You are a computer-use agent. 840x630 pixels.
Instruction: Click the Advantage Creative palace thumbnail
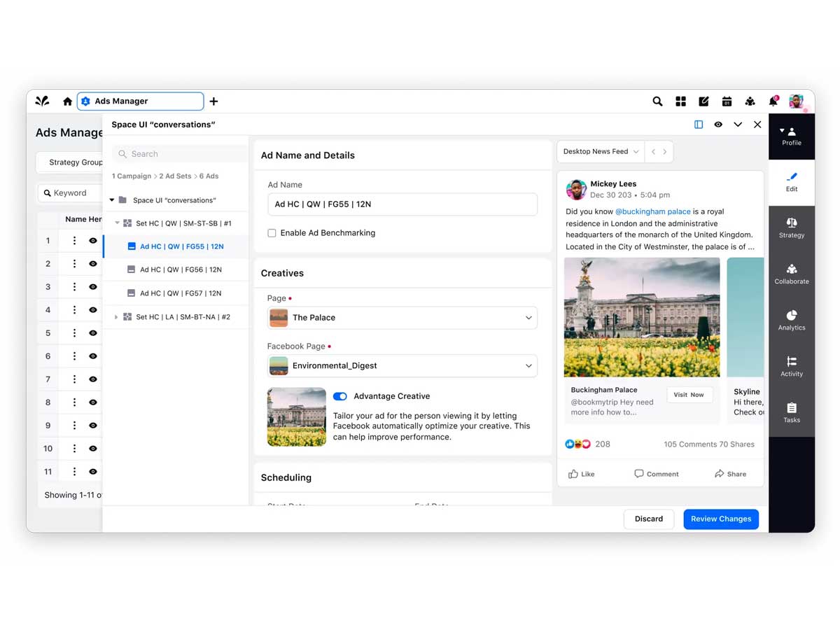click(297, 417)
